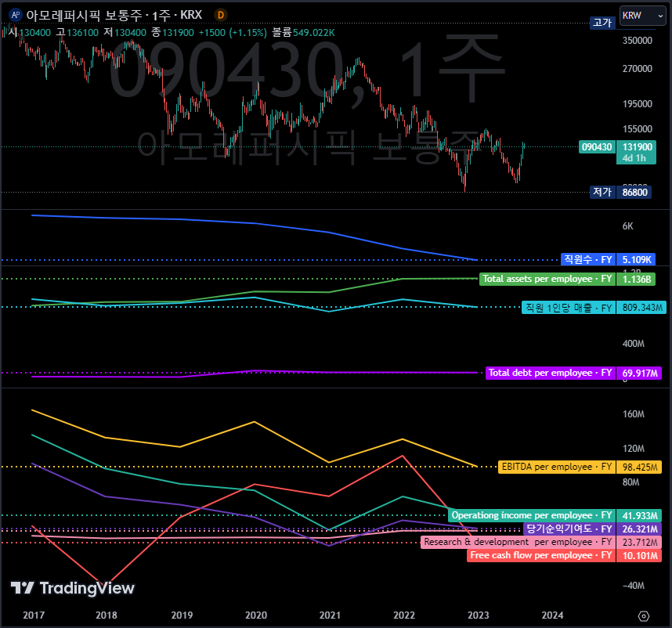This screenshot has width=672, height=628.
Task: Click the 160M scale label in bottom pane
Action: [x=634, y=414]
